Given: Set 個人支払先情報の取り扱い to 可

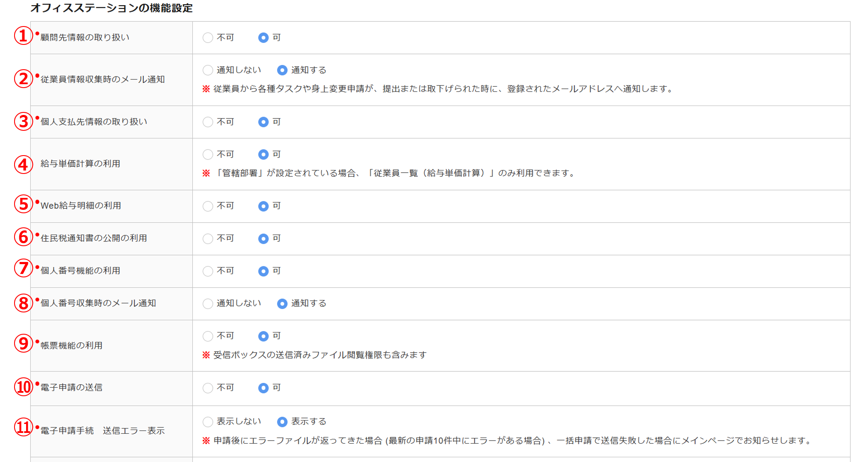Looking at the screenshot, I should point(263,122).
